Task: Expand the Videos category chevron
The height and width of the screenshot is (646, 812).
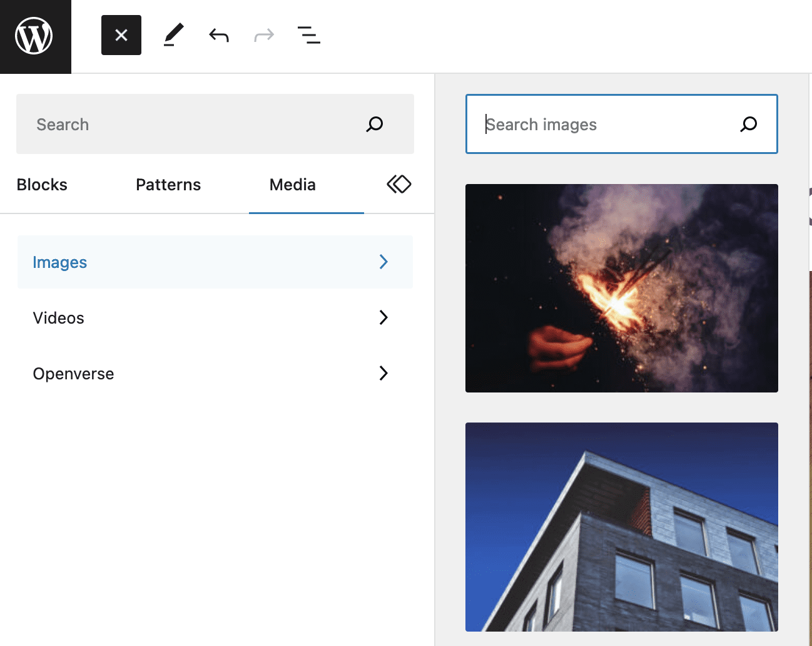Action: pyautogui.click(x=383, y=317)
